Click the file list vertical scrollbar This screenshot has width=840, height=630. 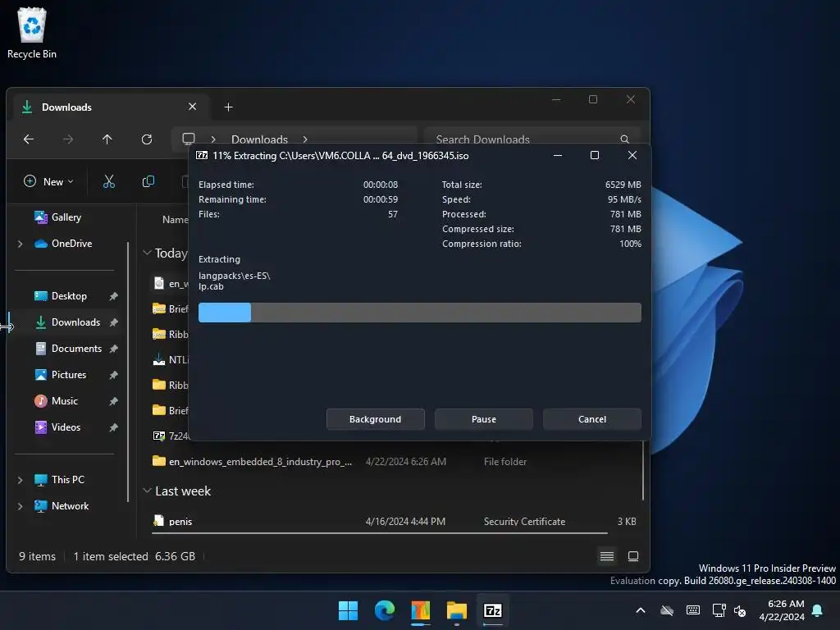pyautogui.click(x=643, y=470)
